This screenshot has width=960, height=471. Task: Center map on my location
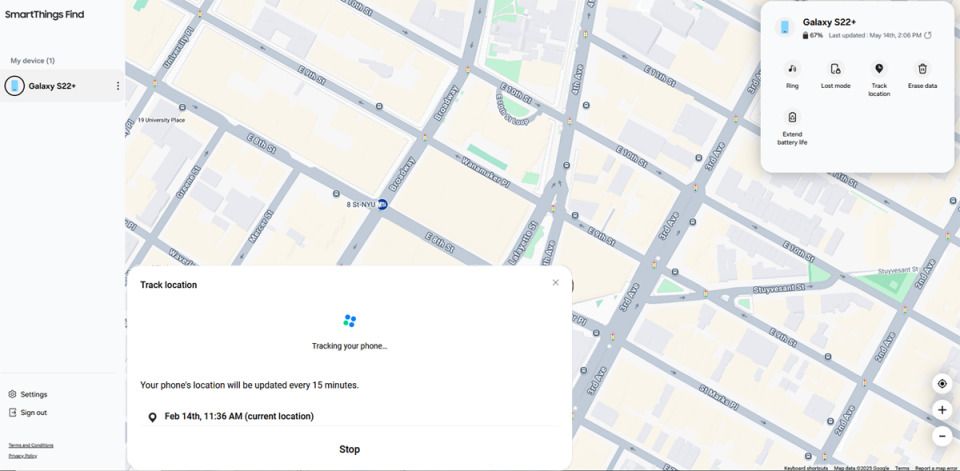(x=942, y=384)
